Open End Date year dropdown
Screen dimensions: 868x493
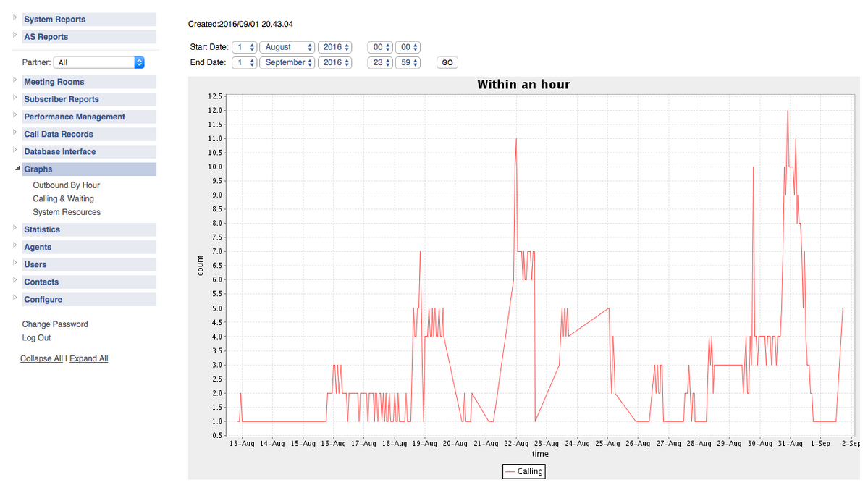(x=335, y=62)
